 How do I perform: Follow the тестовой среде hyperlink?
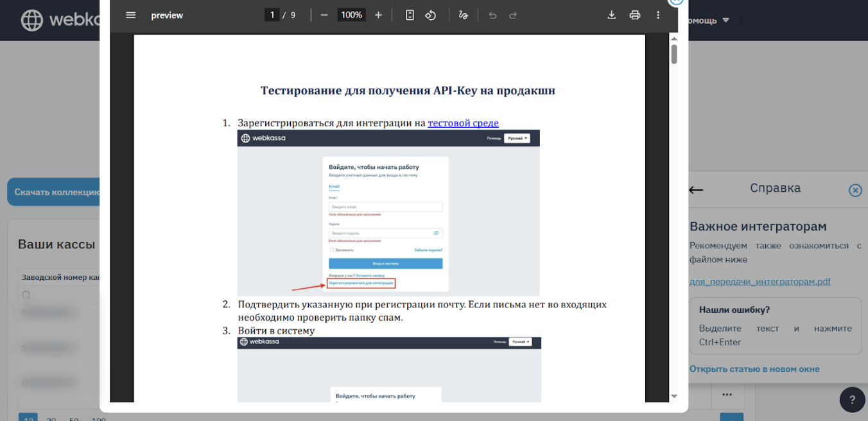[x=463, y=123]
